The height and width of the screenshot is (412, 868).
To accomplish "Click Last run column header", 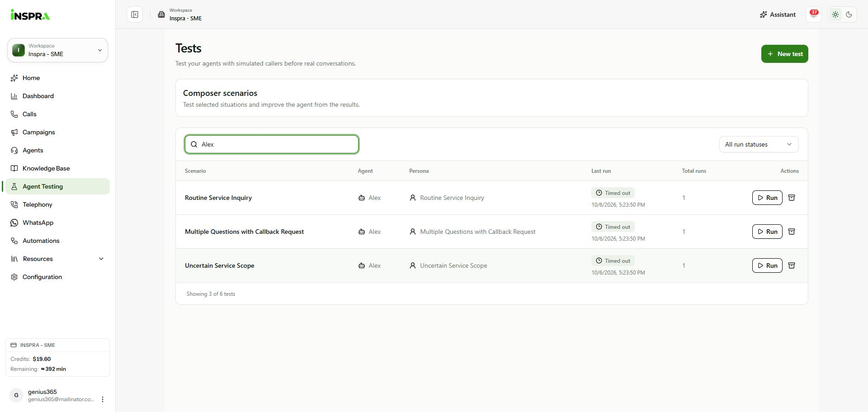I will 601,171.
